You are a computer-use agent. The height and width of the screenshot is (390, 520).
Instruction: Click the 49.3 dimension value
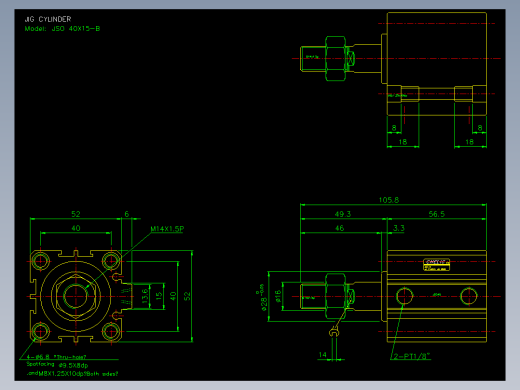pyautogui.click(x=343, y=214)
